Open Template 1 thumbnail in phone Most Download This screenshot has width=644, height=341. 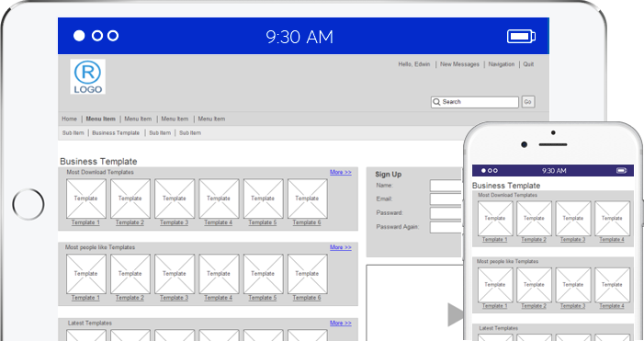495,218
